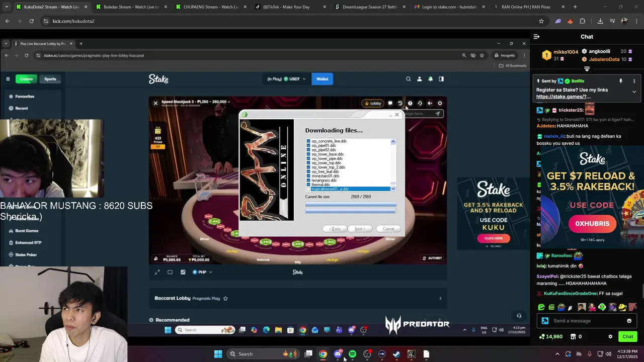Open the emoji picker in chat
The height and width of the screenshot is (362, 644).
629,321
